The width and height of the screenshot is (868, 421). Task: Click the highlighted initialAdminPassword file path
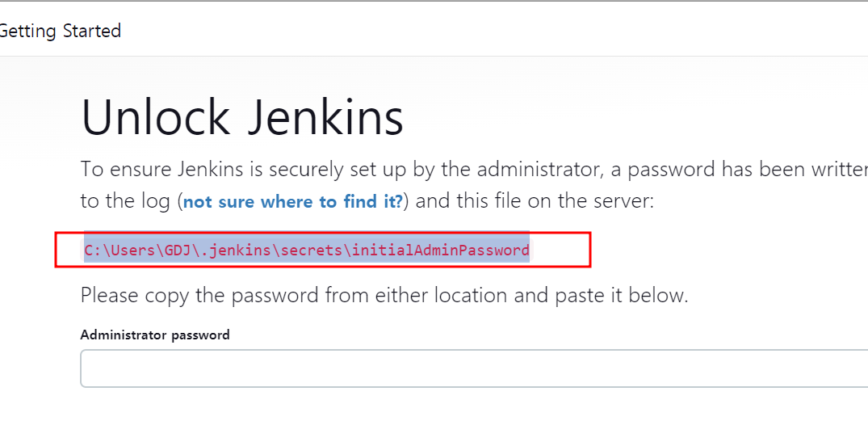[307, 250]
